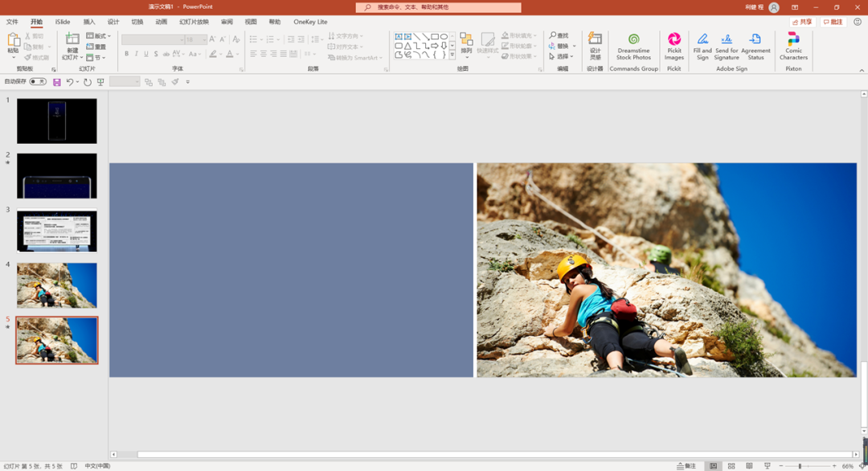Screen dimensions: 868x471
Task: Select slide 3 thumbnail
Action: coord(57,231)
